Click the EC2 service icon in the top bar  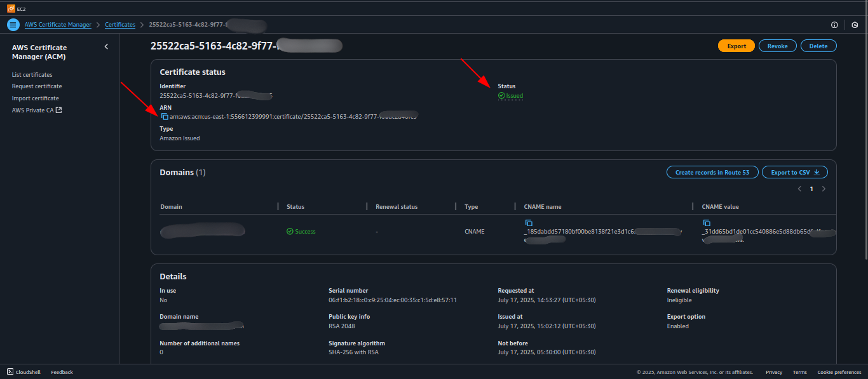coord(11,8)
